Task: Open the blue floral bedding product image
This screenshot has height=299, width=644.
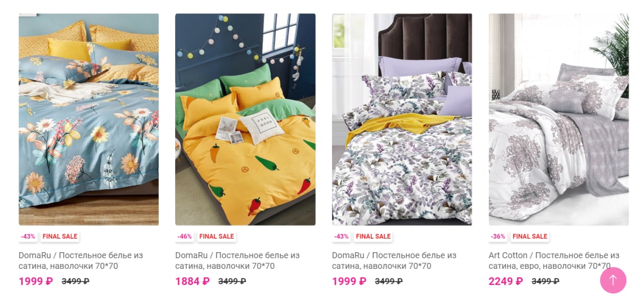Action: 89,119
